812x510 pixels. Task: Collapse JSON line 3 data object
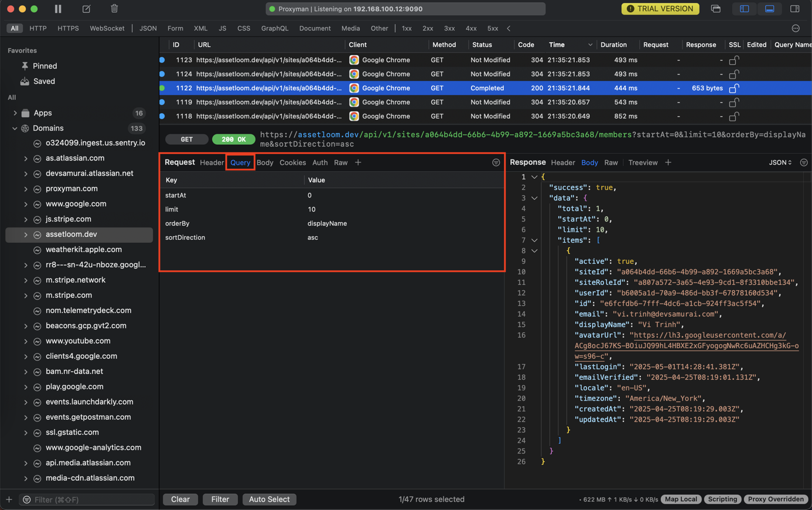[534, 198]
